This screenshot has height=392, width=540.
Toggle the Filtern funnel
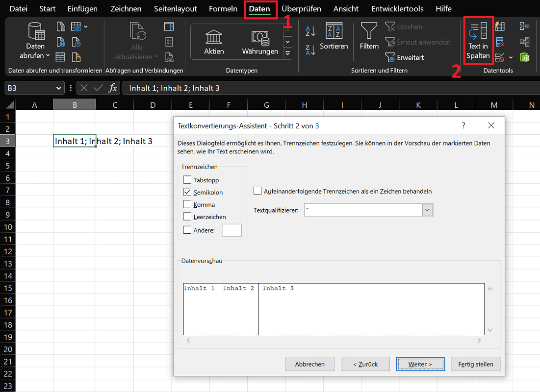pyautogui.click(x=369, y=35)
